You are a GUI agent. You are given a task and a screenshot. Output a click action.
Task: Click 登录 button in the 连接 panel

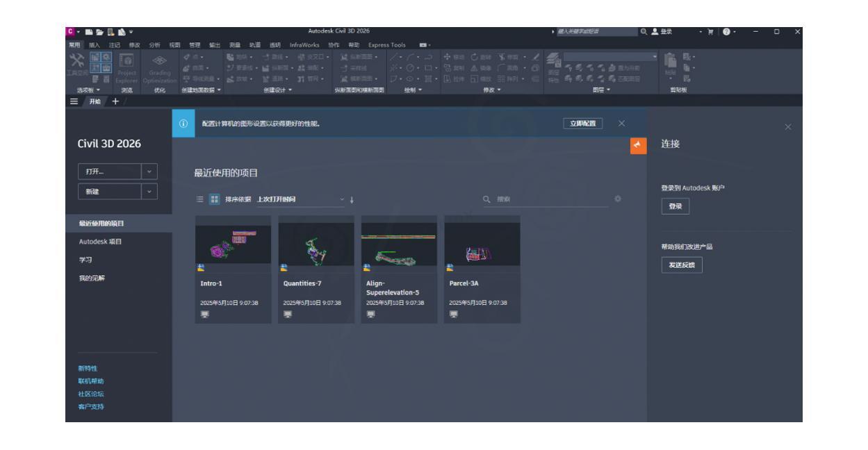[674, 206]
